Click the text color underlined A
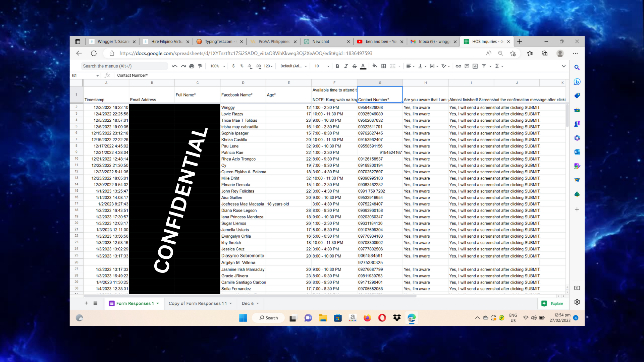The width and height of the screenshot is (644, 362). click(x=363, y=66)
